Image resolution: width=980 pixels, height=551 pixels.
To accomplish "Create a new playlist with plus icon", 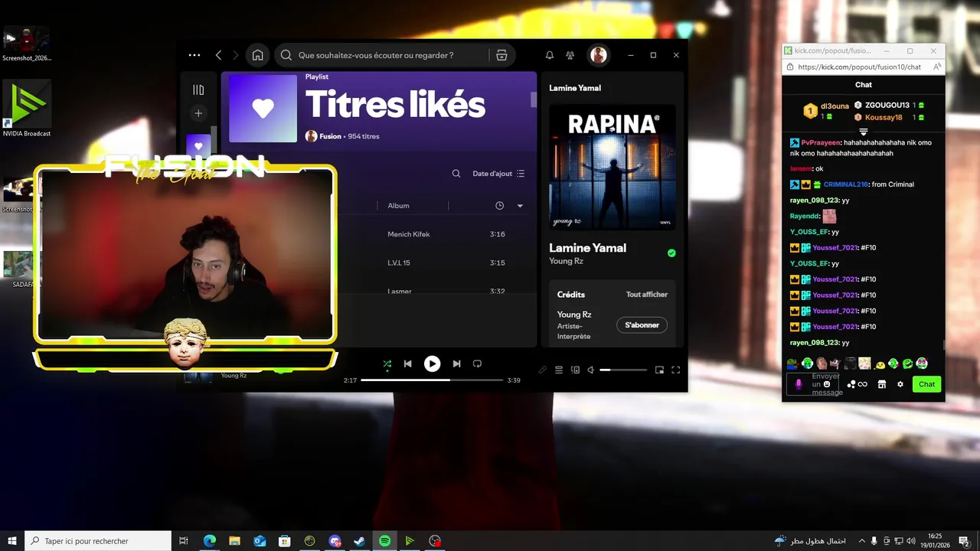I will pyautogui.click(x=198, y=113).
